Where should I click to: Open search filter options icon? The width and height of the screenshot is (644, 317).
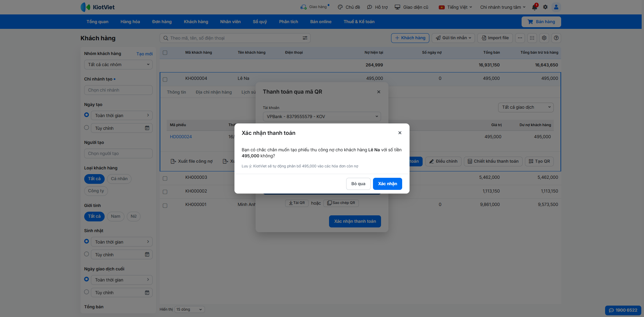[305, 38]
